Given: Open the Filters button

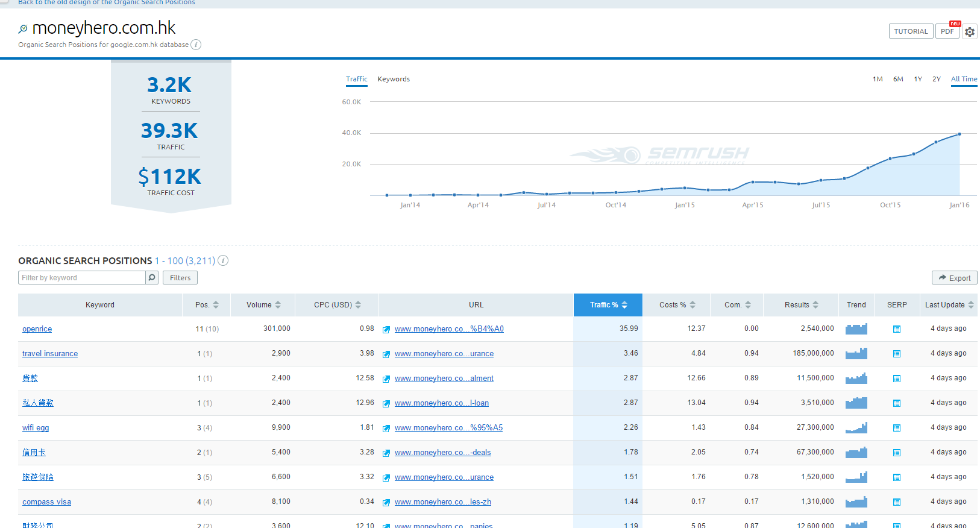Looking at the screenshot, I should pos(180,278).
